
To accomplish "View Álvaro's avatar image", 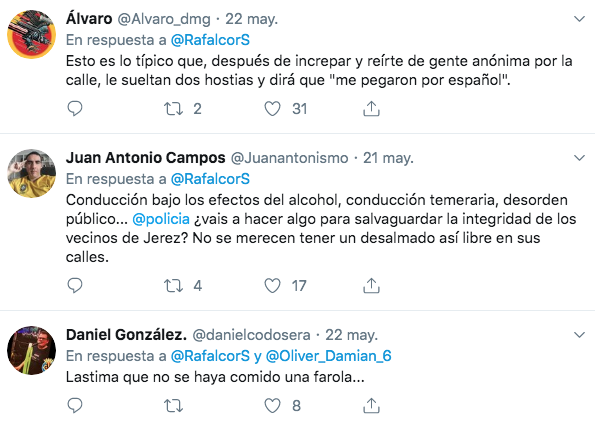I will pyautogui.click(x=31, y=35).
